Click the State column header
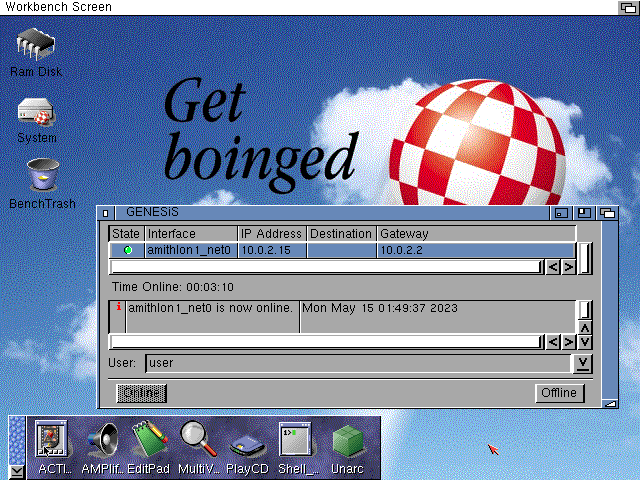This screenshot has height=480, width=640. [126, 233]
